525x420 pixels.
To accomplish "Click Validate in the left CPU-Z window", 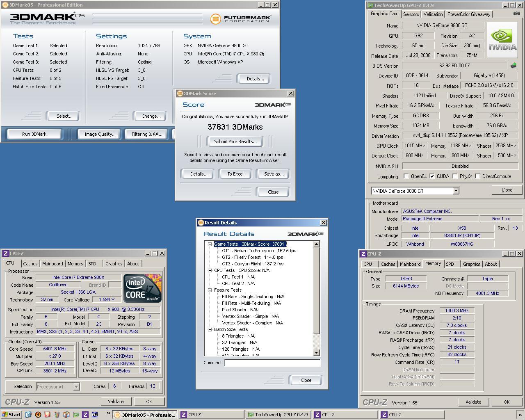I will (116, 402).
